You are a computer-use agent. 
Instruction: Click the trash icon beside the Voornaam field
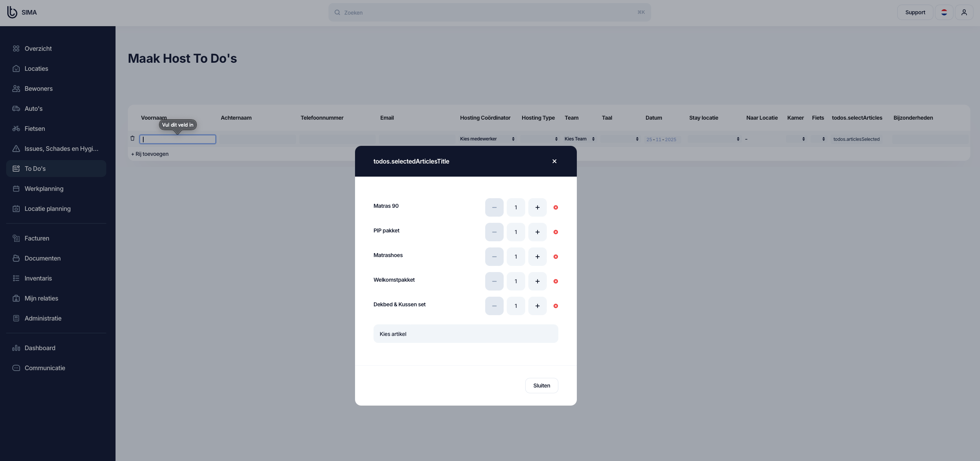point(132,139)
